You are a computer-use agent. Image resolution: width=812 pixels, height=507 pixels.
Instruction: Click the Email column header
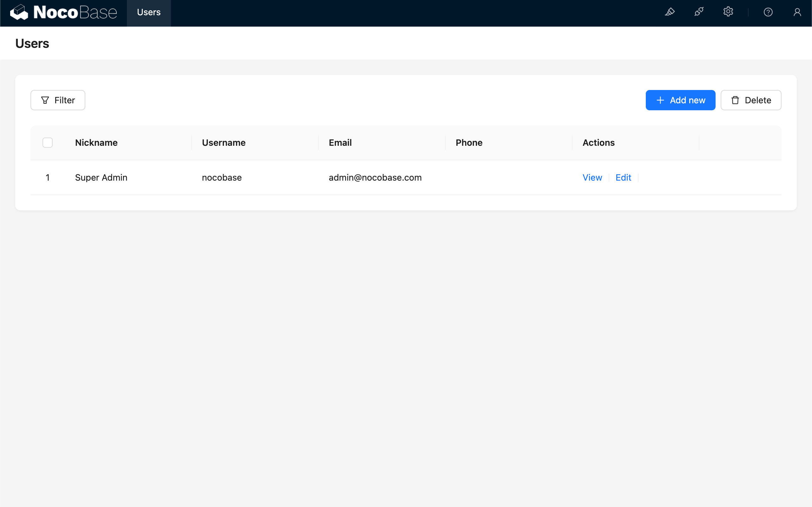point(340,143)
